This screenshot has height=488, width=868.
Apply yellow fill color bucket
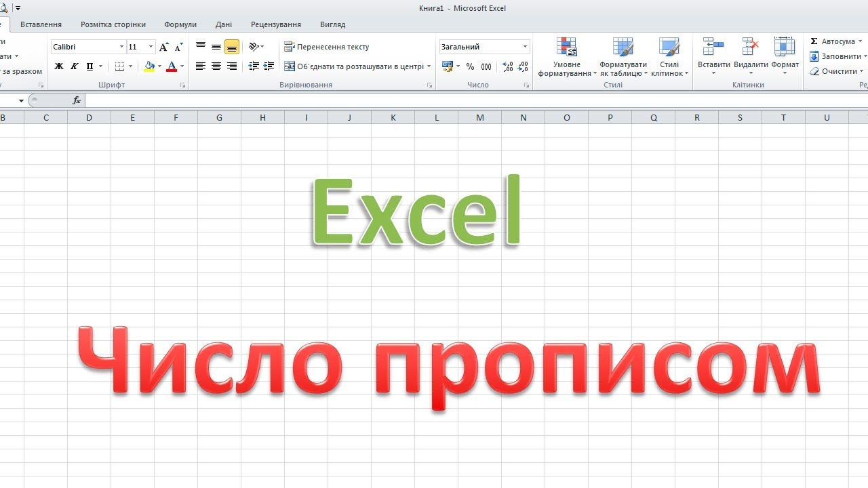149,66
